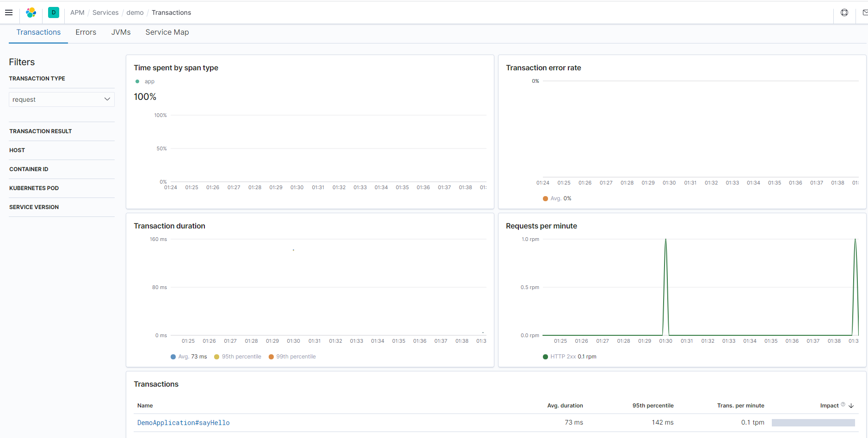Click the 0.1 tpm cell
The width and height of the screenshot is (868, 438).
click(753, 423)
